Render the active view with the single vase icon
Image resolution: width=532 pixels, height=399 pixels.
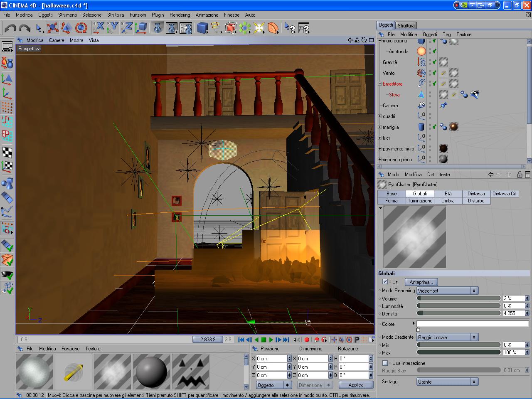tap(158, 28)
